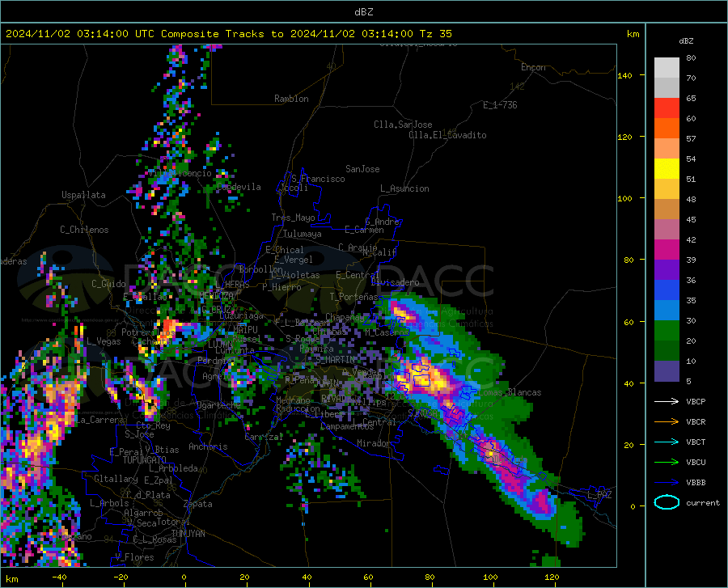Select the orange 60 dBZ color swatch
The height and width of the screenshot is (588, 728).
point(667,129)
